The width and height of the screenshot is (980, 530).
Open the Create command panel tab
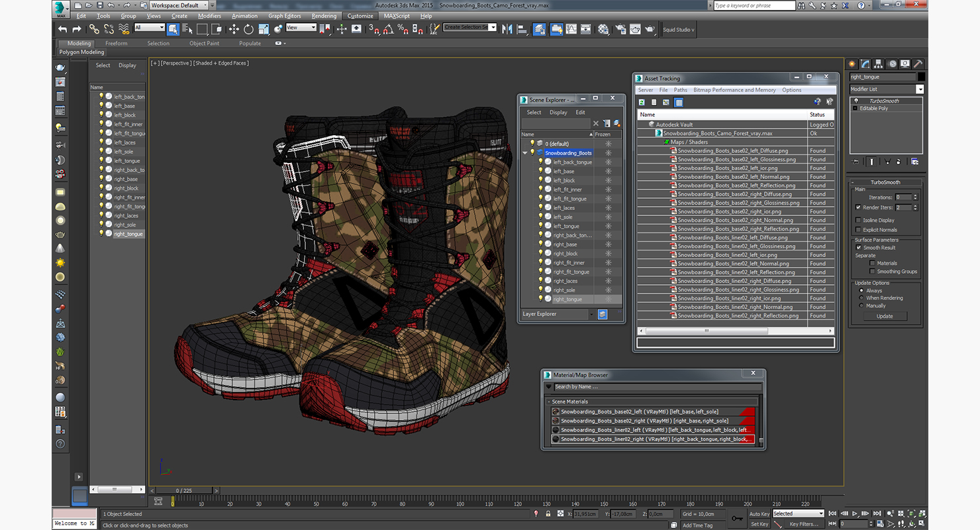852,64
